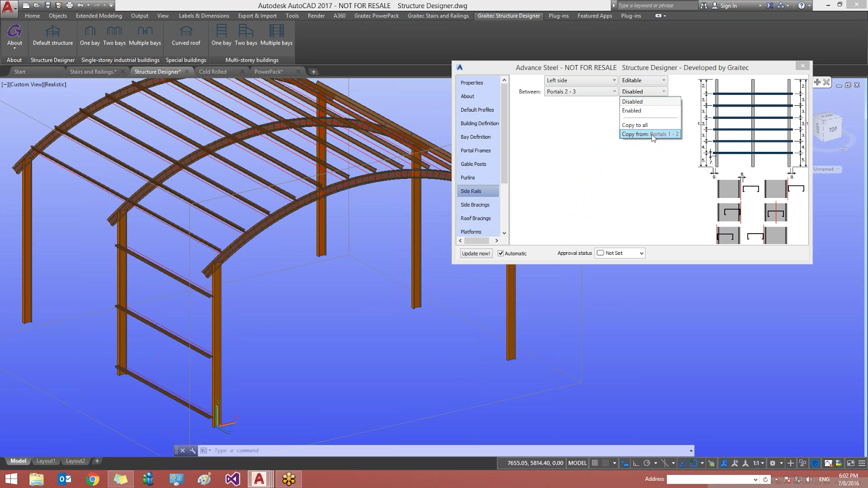Viewport: 868px width, 488px height.
Task: Switch to the Graitec PowerPack ribbon tab
Action: click(x=376, y=16)
